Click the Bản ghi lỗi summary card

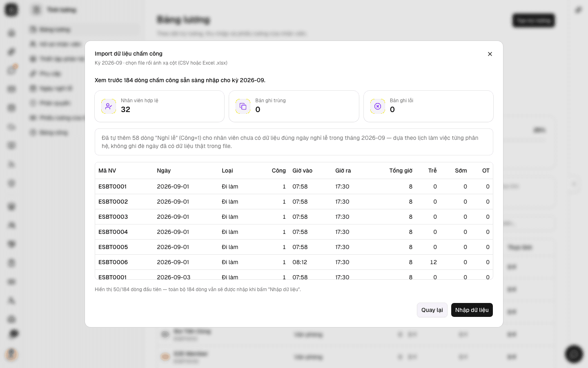pos(428,106)
